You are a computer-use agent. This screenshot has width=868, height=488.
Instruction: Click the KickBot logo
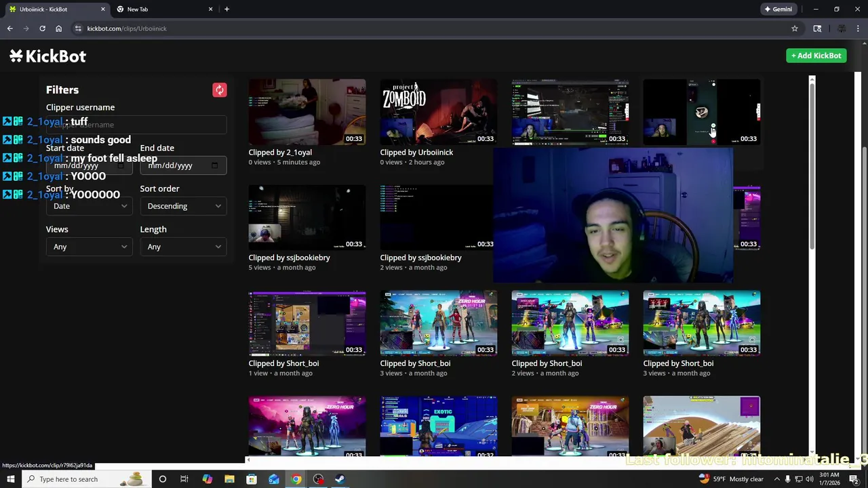coord(47,56)
